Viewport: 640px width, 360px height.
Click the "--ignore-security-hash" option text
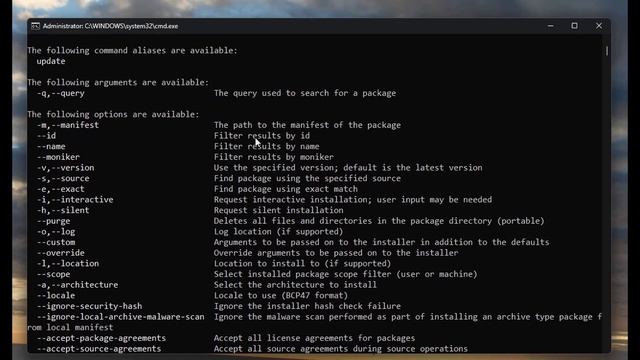click(89, 305)
